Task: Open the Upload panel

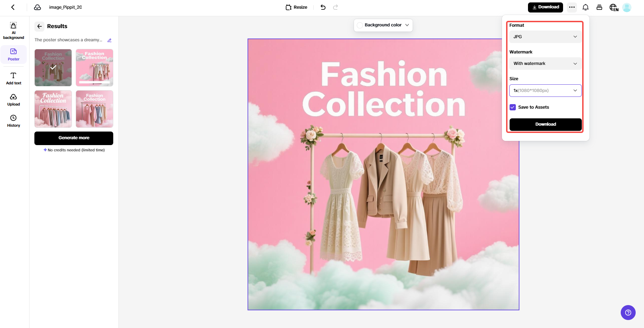Action: coord(14,100)
